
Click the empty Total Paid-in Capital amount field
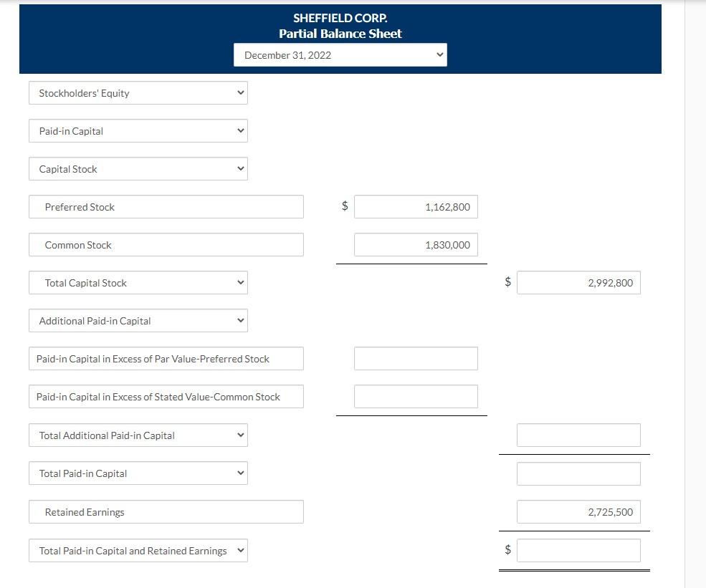tap(578, 473)
